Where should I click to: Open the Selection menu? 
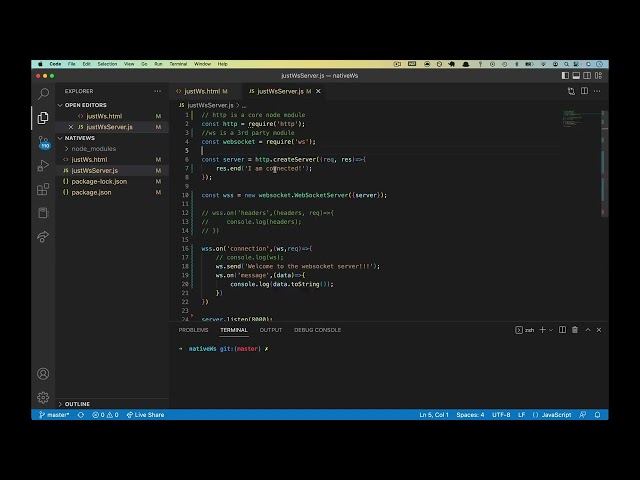tap(107, 64)
